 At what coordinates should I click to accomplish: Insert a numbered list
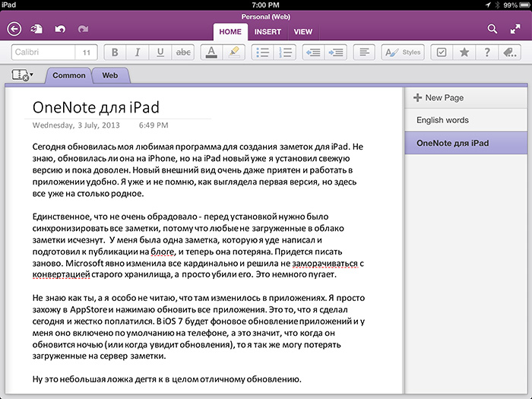pos(285,52)
